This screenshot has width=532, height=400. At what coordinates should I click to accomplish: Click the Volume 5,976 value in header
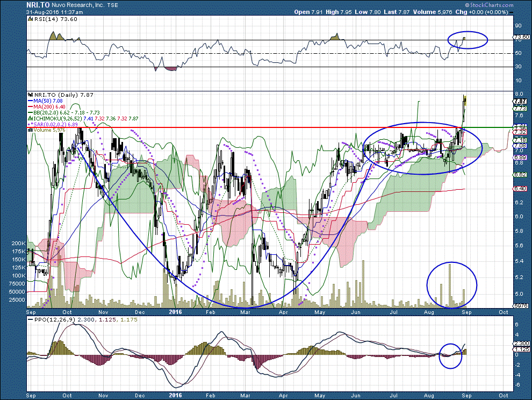pyautogui.click(x=433, y=12)
